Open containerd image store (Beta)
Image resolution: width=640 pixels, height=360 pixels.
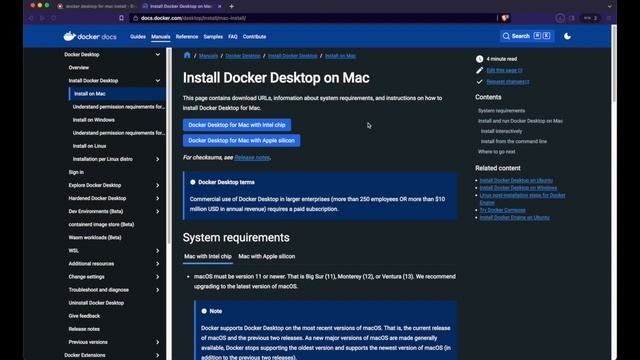point(101,224)
